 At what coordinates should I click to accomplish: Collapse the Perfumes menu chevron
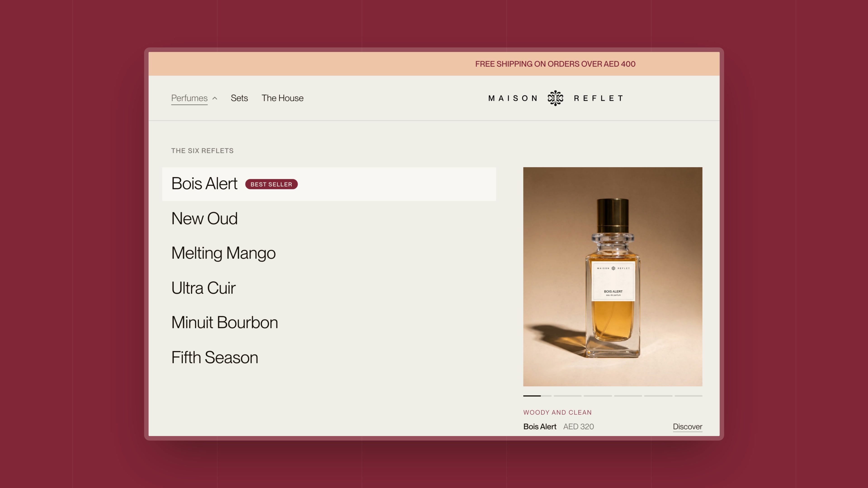(215, 98)
